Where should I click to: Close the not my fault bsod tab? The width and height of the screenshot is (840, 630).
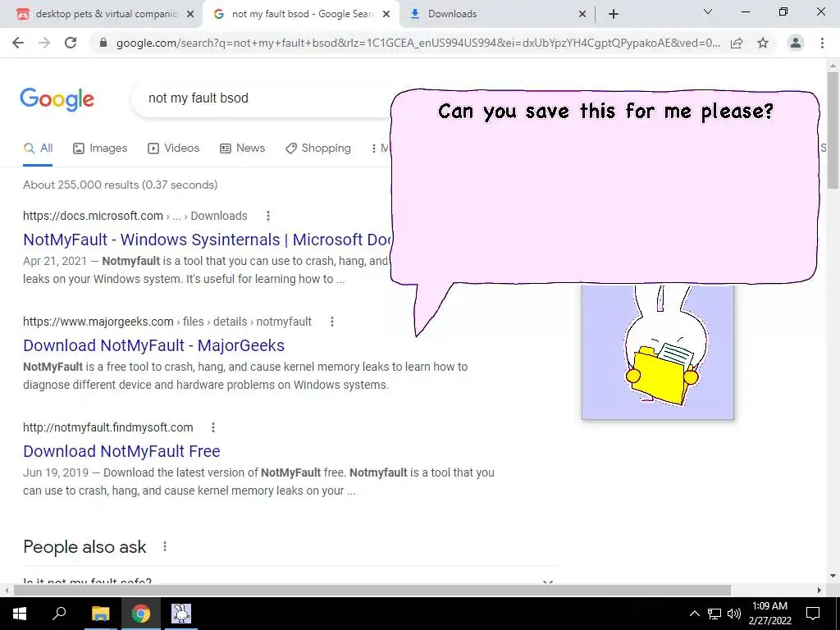[386, 15]
